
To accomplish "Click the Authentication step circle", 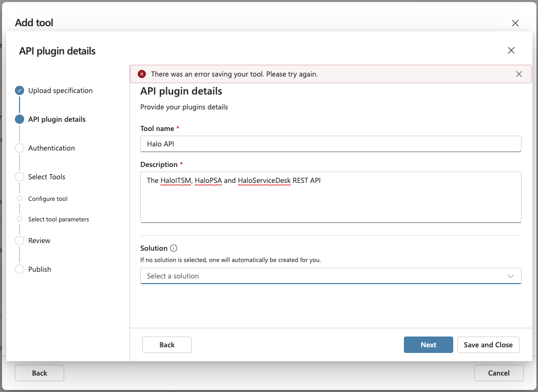I will [x=20, y=148].
